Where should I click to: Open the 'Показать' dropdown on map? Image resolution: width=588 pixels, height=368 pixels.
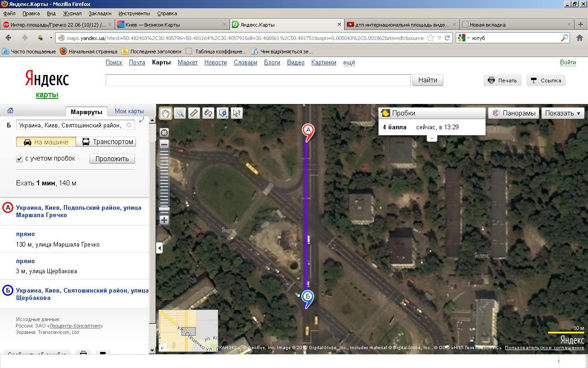[x=562, y=113]
